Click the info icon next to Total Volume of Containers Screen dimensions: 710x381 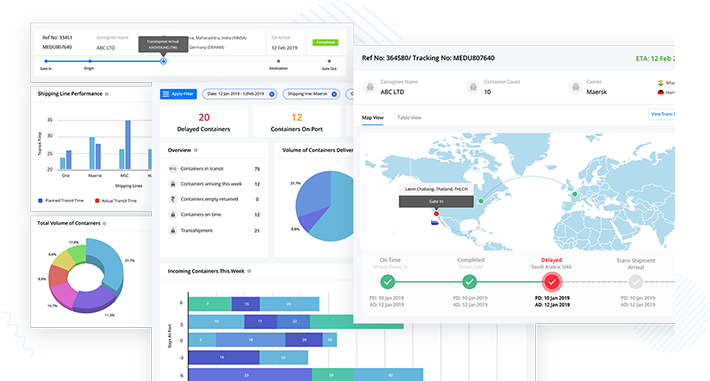[x=105, y=223]
